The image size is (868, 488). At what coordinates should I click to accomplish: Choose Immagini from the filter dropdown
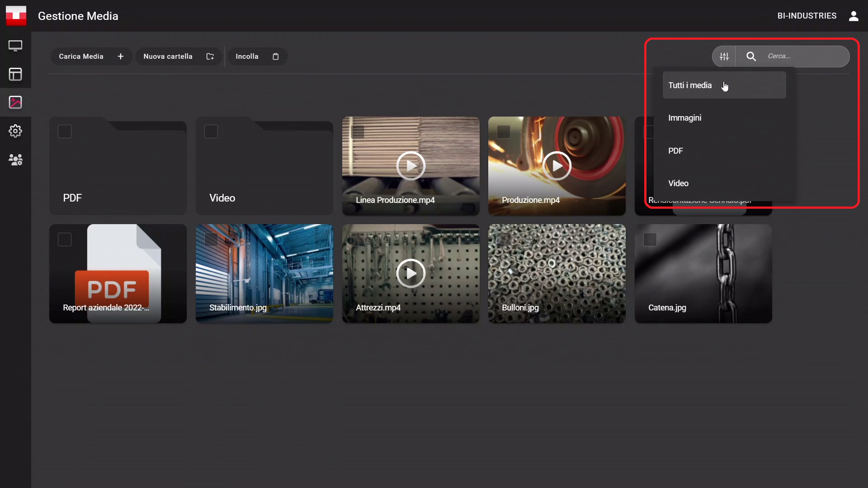pyautogui.click(x=684, y=118)
